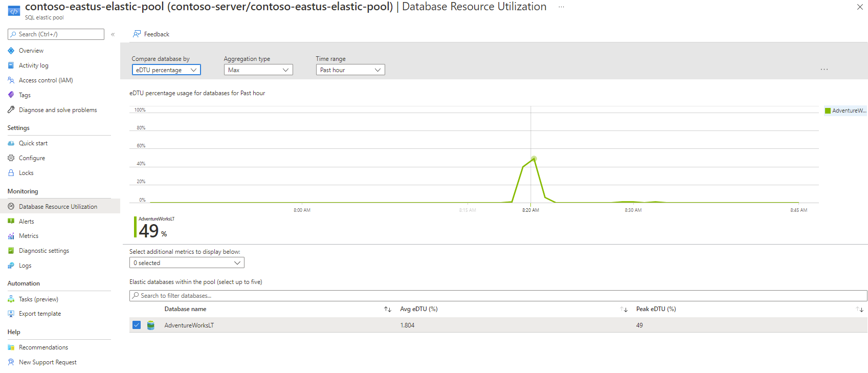Image resolution: width=868 pixels, height=373 pixels.
Task: Go to Activity log
Action: [x=34, y=65]
